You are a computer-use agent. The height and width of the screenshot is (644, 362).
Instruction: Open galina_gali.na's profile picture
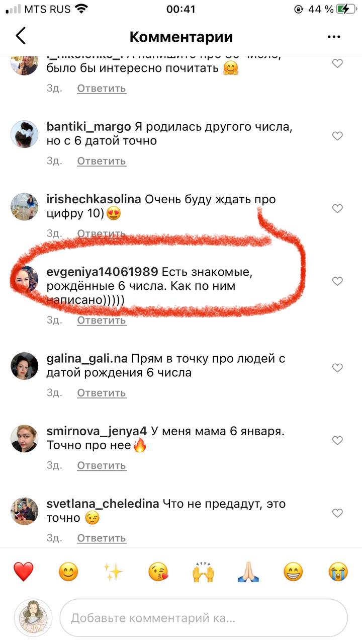point(25,366)
